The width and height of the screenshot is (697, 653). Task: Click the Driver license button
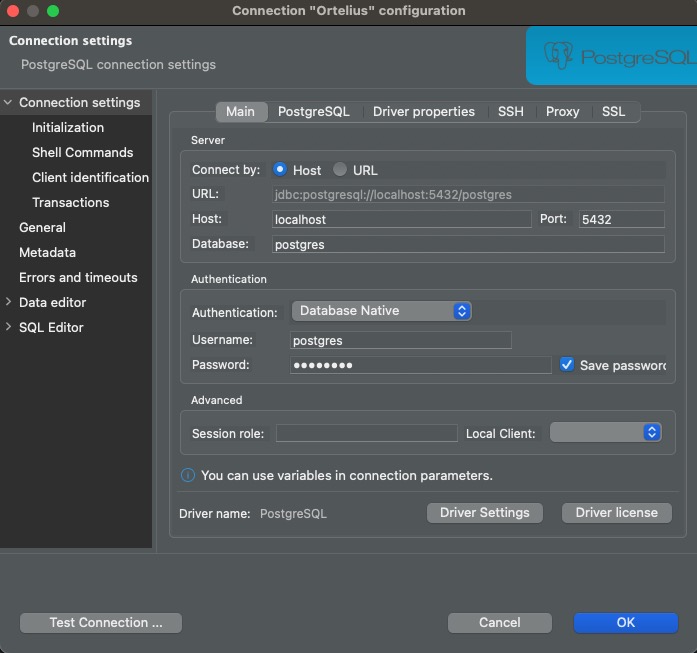(x=617, y=513)
